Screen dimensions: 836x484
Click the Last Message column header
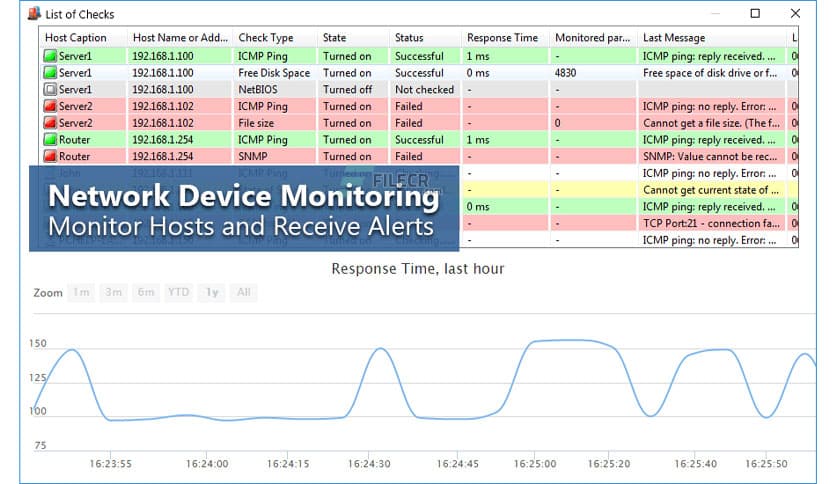pyautogui.click(x=711, y=37)
